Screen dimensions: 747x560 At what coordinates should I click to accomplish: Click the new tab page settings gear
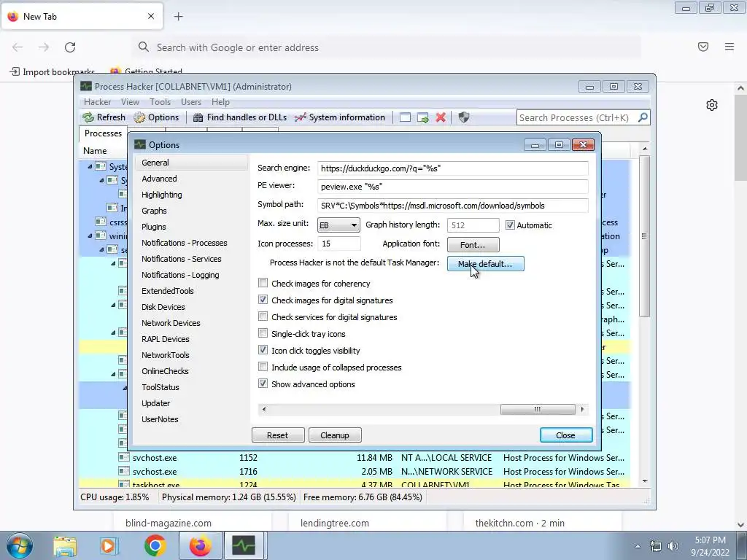pos(712,105)
